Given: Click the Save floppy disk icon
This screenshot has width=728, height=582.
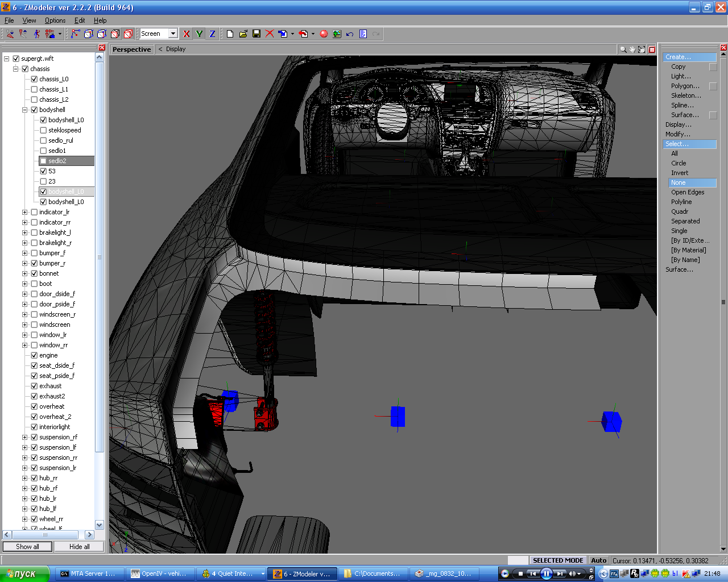Looking at the screenshot, I should point(257,34).
